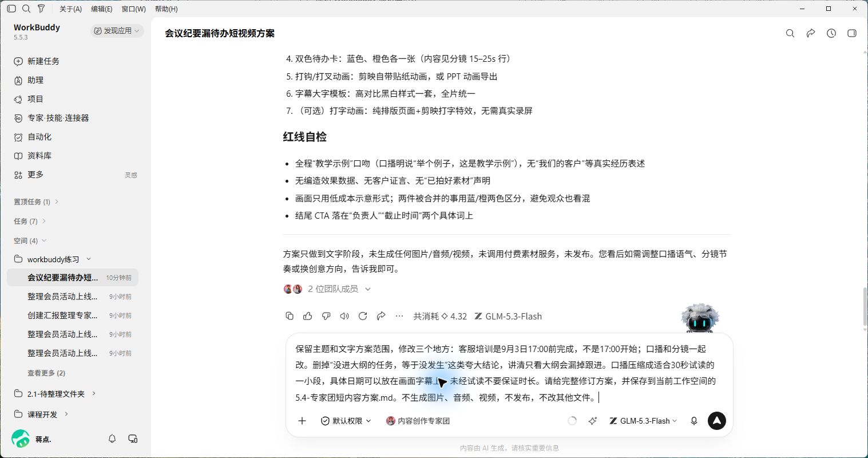868x458 pixels.
Task: Toggle the left sidebar panel icon
Action: click(11, 9)
